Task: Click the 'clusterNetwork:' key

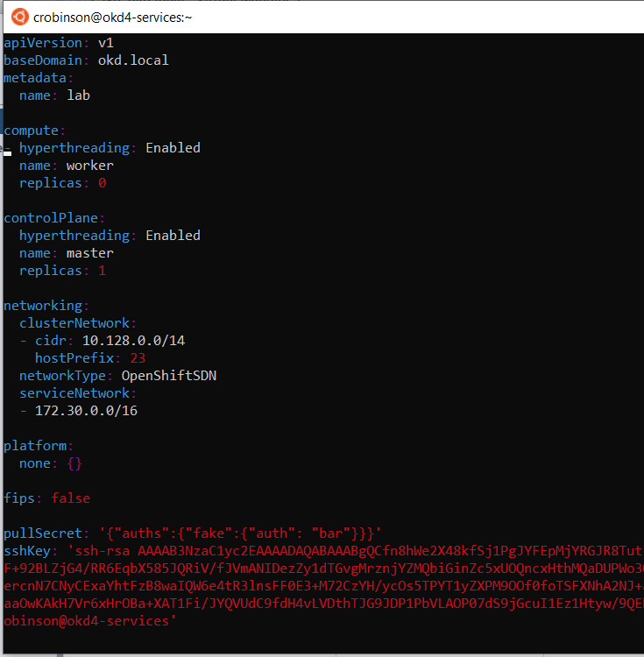Action: (x=78, y=323)
